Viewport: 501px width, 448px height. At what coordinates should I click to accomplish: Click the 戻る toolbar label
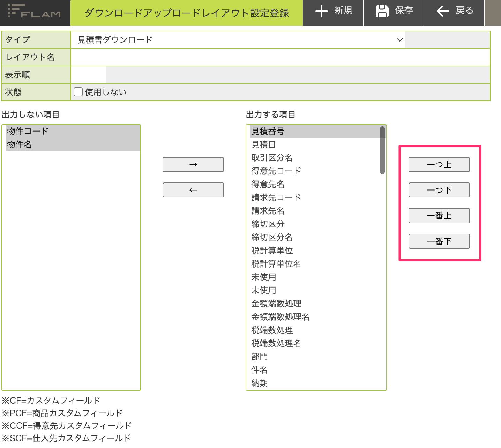tap(465, 11)
